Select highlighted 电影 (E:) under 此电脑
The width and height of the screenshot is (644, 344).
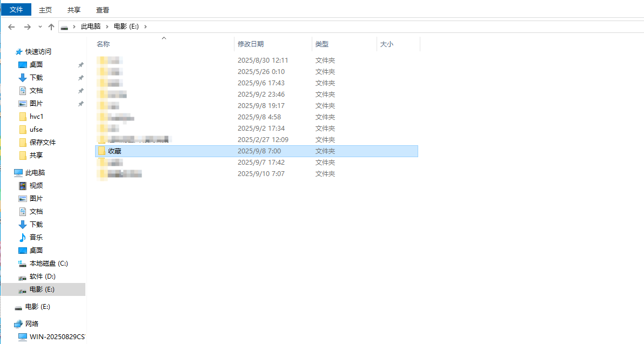[x=43, y=289]
